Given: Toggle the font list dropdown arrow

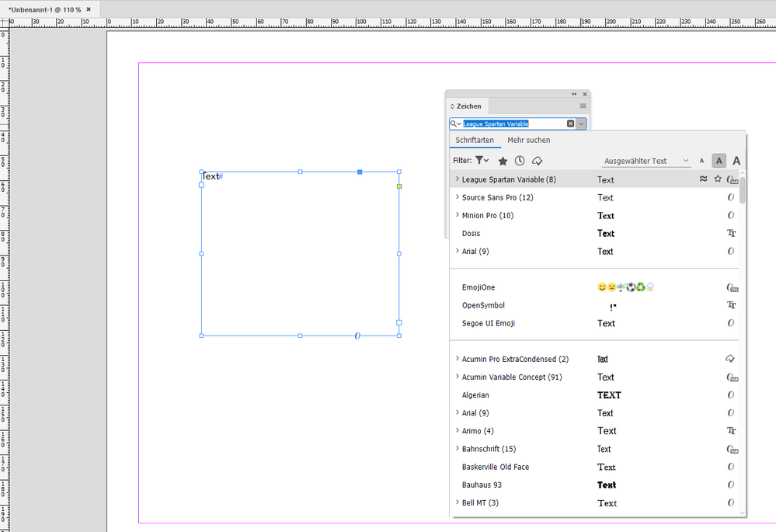Looking at the screenshot, I should pyautogui.click(x=581, y=123).
